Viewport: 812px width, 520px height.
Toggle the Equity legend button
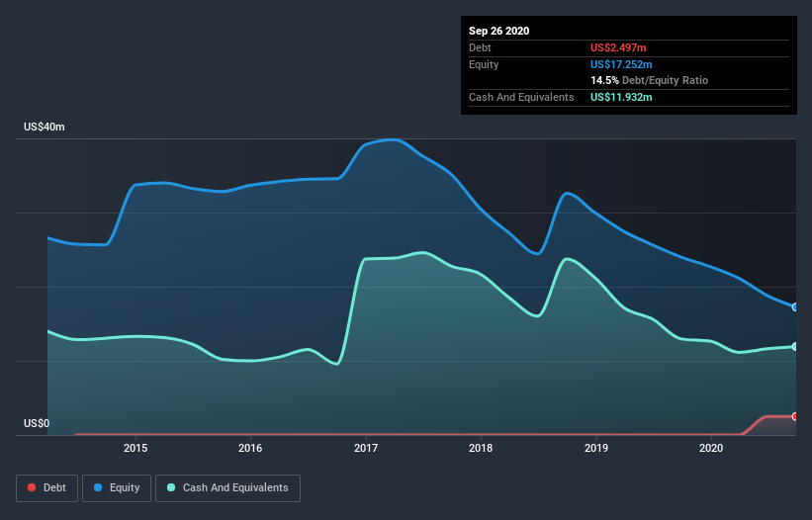point(117,488)
